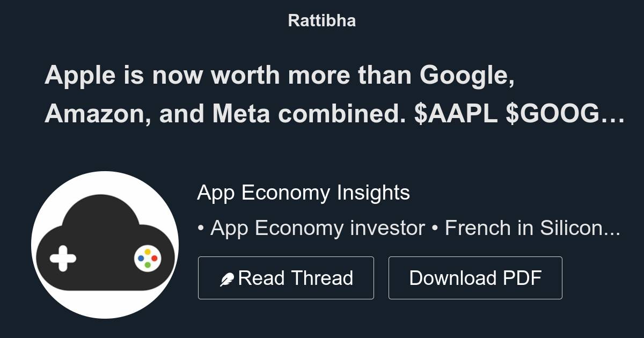Download the thread as a PDF
The height and width of the screenshot is (338, 644).
click(x=475, y=277)
